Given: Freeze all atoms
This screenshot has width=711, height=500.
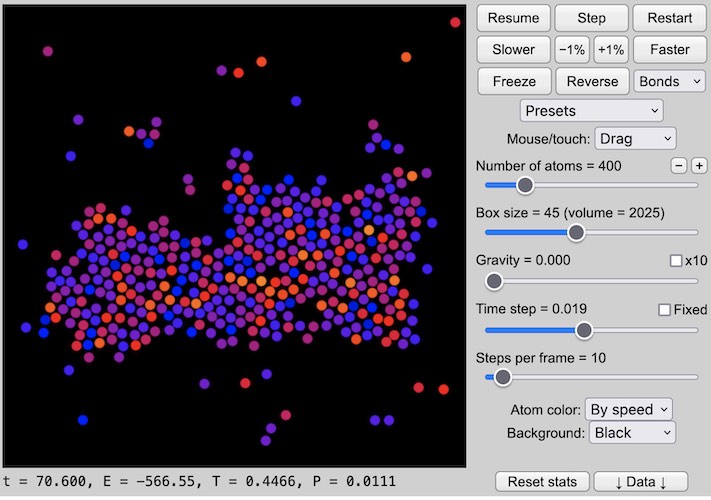Looking at the screenshot, I should tap(513, 81).
